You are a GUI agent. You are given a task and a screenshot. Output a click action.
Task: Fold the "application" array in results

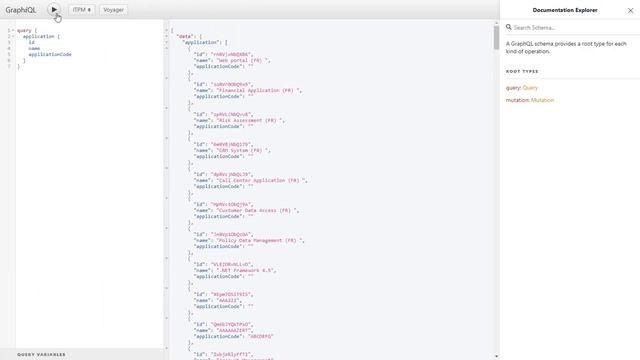(x=167, y=42)
